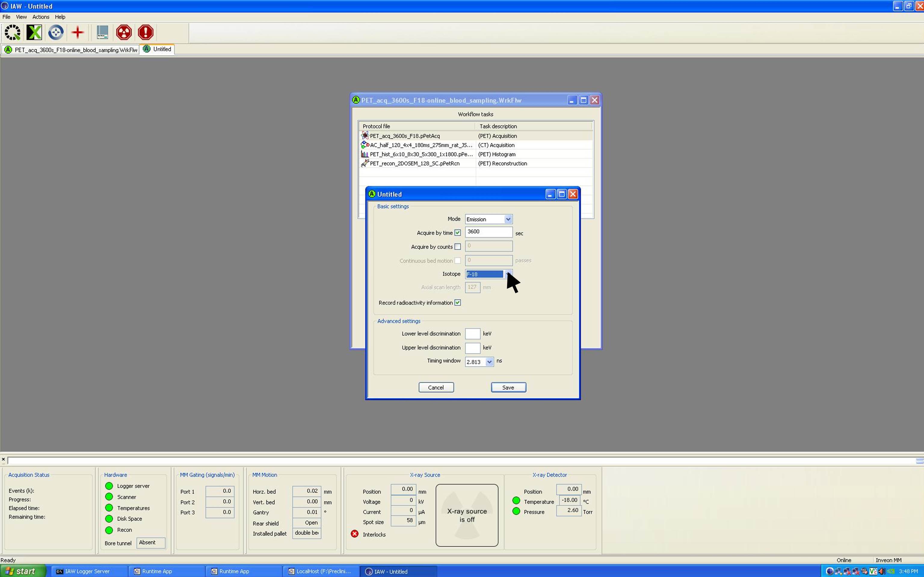Click the red radiation stop icon

[124, 32]
